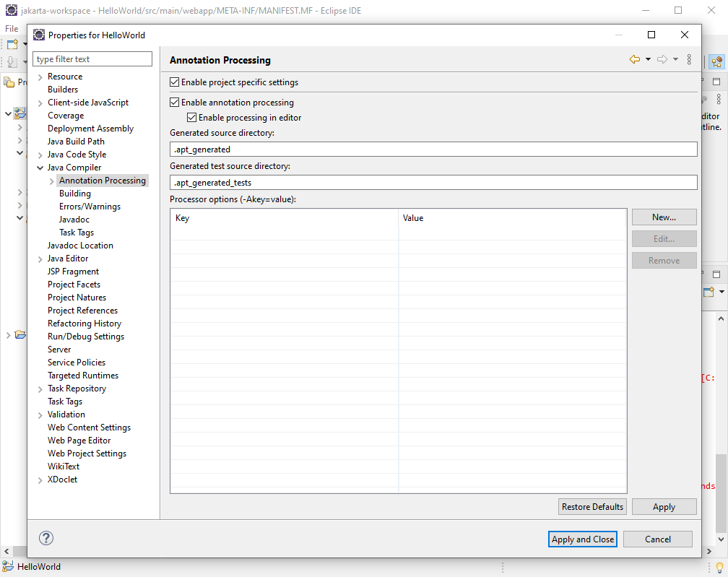Click the Apply and Close button
Viewport: 728px width, 577px height.
click(x=582, y=539)
